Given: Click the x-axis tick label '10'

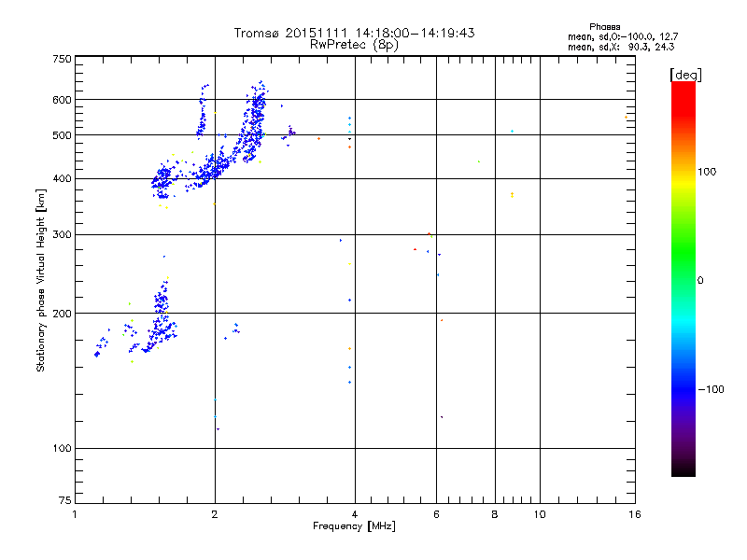Looking at the screenshot, I should pyautogui.click(x=540, y=514).
